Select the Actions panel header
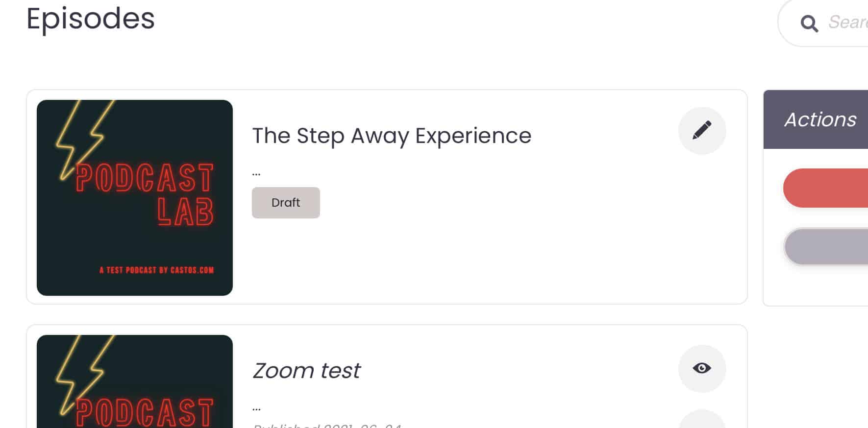This screenshot has height=428, width=868. [816, 119]
